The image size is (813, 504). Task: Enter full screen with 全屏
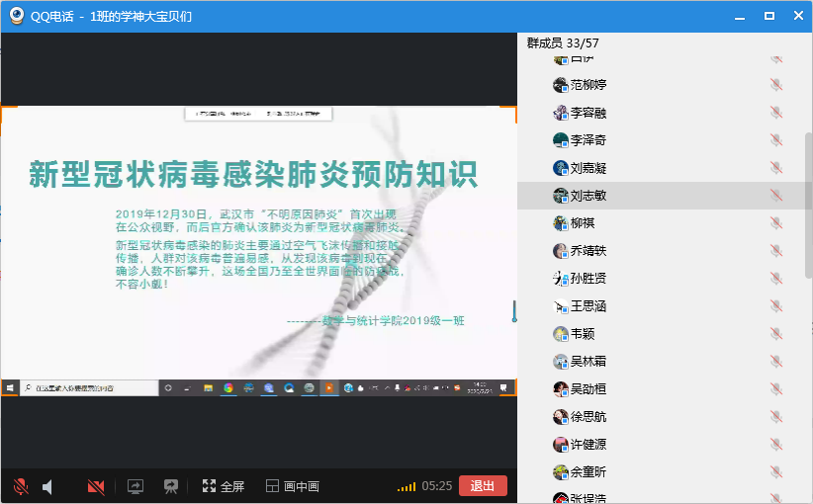[x=223, y=486]
